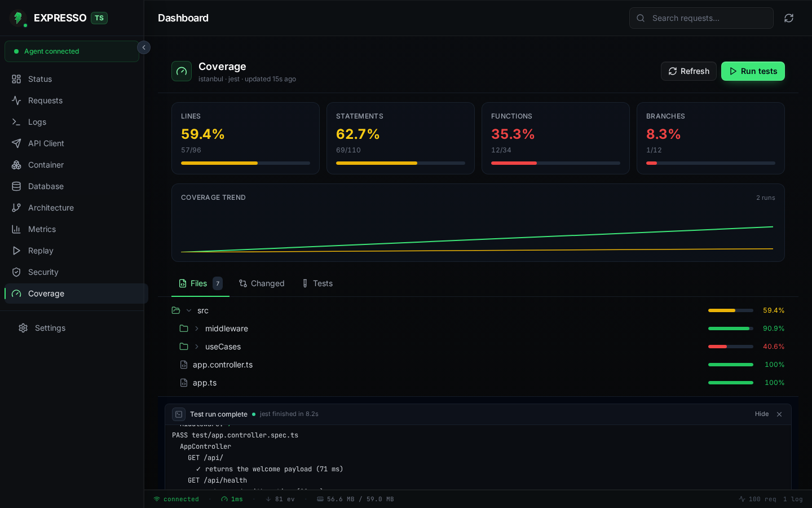Switch to the Tests tab
Image resolution: width=812 pixels, height=508 pixels.
coord(317,283)
